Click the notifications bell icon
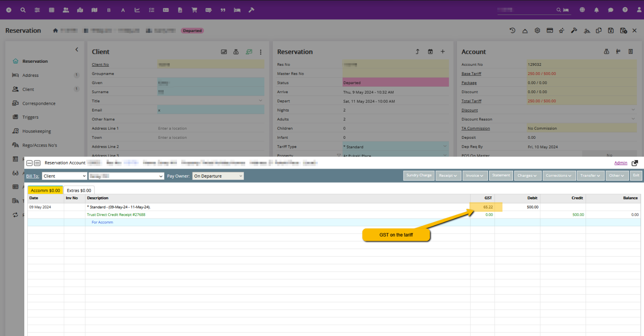 pos(596,10)
